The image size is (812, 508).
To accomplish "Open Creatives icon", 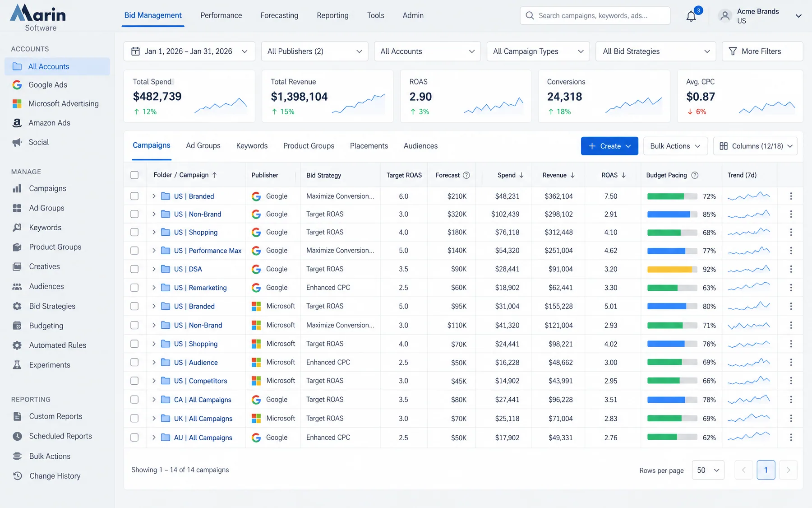I will point(17,267).
